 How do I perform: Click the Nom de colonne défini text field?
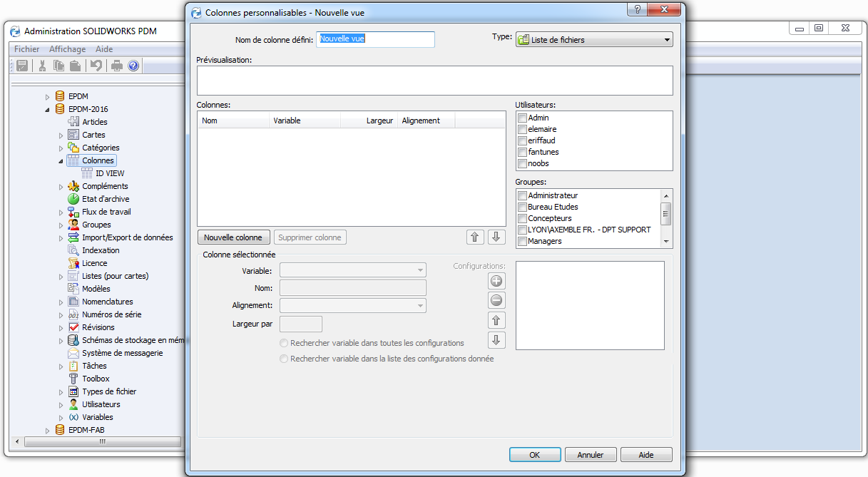376,39
